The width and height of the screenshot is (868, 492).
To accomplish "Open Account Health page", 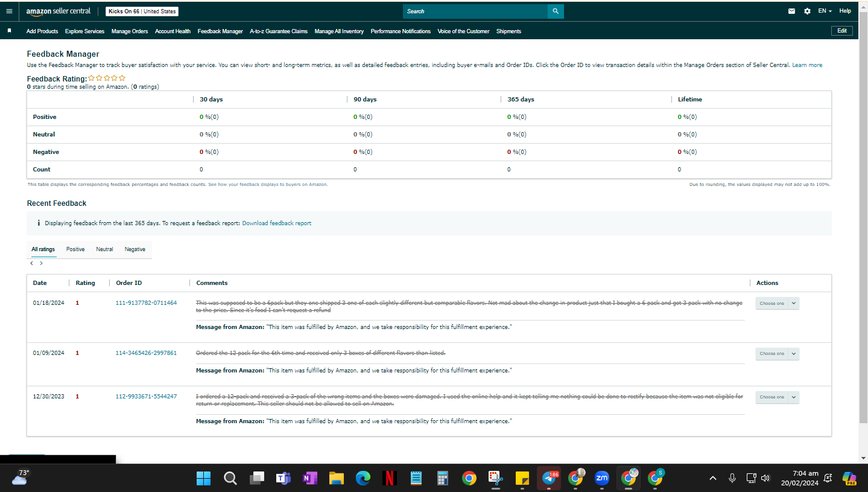I will click(173, 31).
